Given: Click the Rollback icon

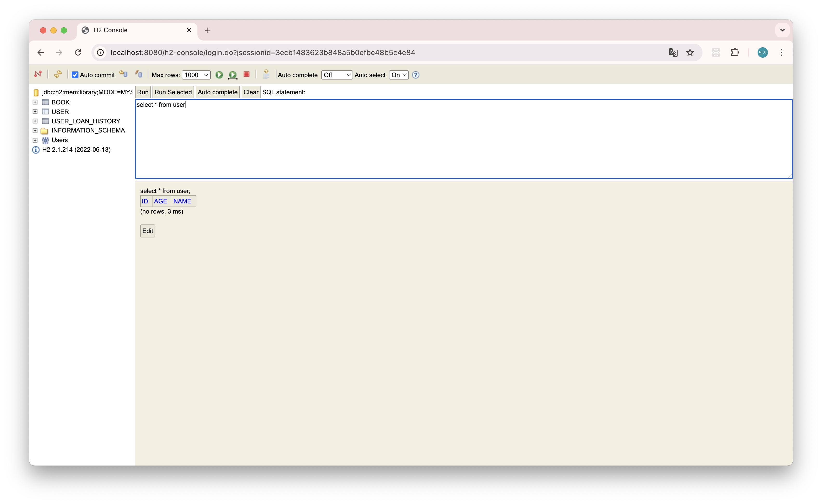Looking at the screenshot, I should coord(123,74).
